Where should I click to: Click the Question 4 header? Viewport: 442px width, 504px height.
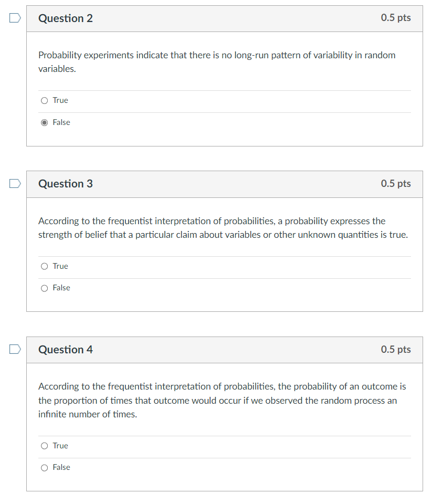click(66, 350)
